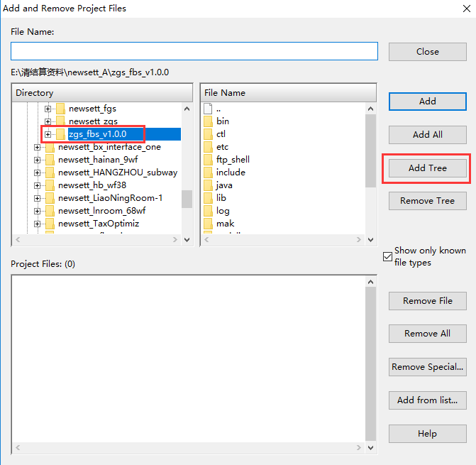476x465 pixels.
Task: Toggle Show only known file types
Action: [387, 257]
